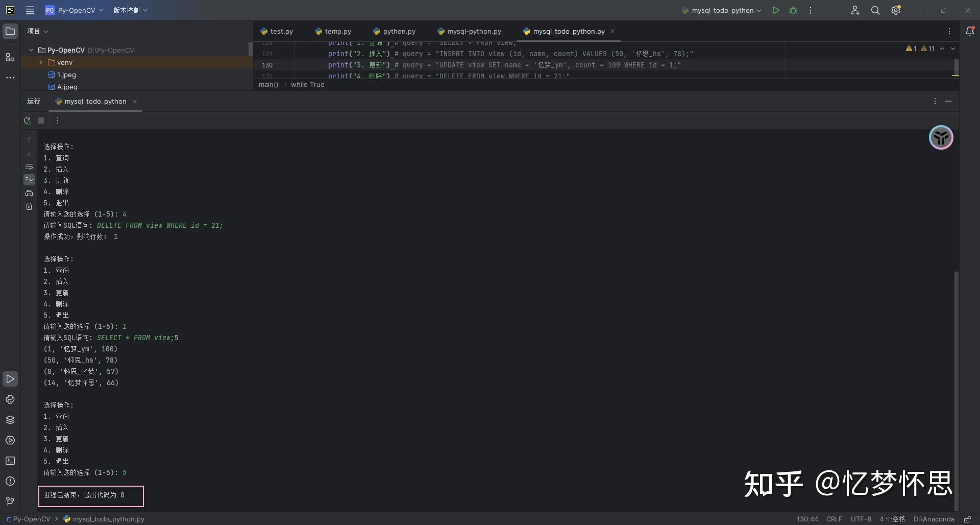Run mysql_todo_python with the green play button
Viewport: 980px width, 525px height.
tap(776, 10)
